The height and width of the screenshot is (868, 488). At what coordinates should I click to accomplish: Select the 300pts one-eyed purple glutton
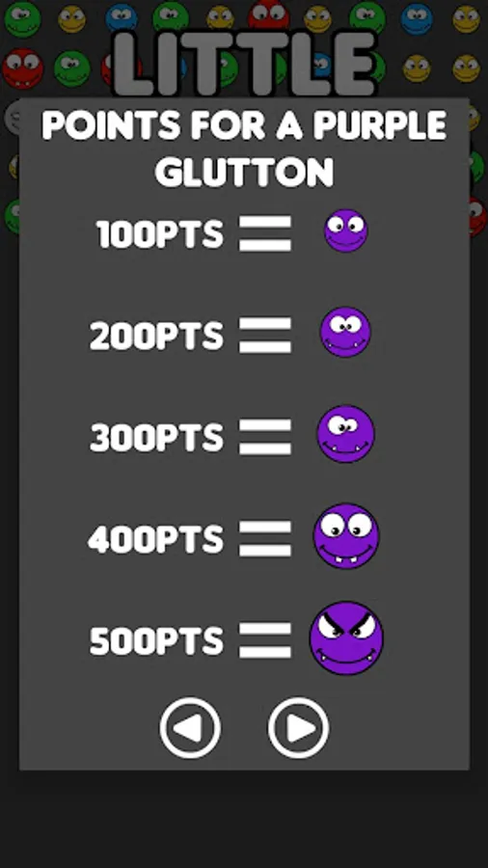pyautogui.click(x=345, y=434)
